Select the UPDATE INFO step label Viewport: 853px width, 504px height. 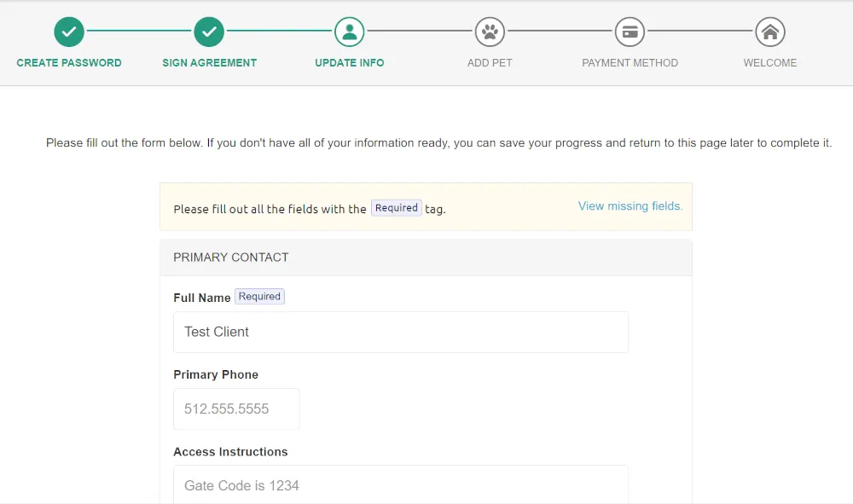click(x=349, y=63)
